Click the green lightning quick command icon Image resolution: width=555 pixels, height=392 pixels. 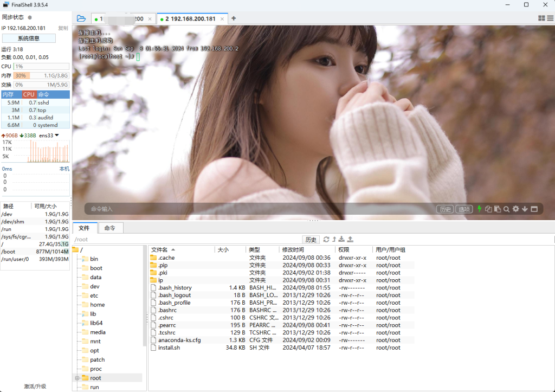tap(479, 209)
